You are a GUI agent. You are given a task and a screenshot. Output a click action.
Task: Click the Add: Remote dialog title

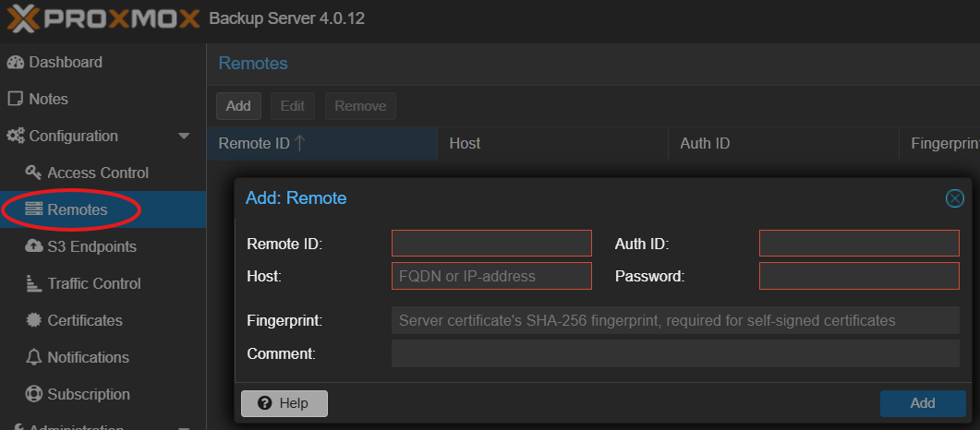tap(296, 198)
